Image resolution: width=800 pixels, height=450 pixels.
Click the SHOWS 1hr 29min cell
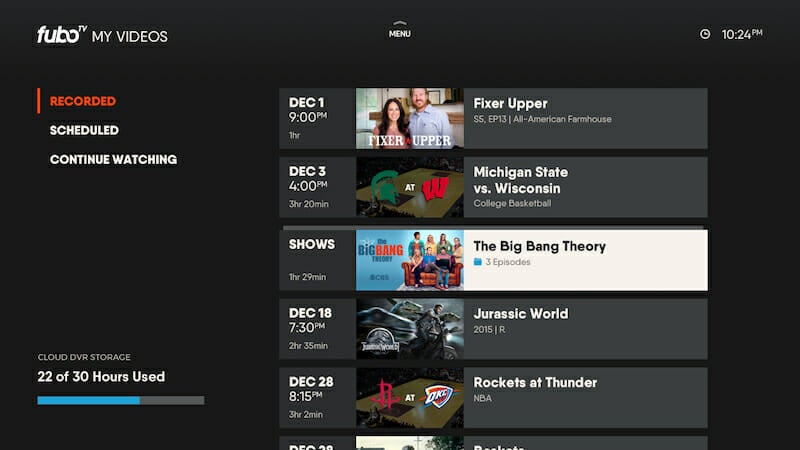[317, 260]
